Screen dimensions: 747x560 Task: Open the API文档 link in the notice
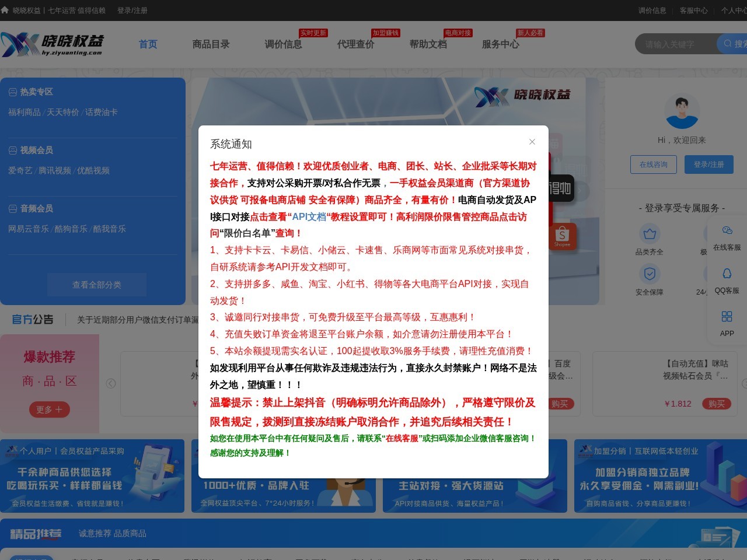point(308,216)
